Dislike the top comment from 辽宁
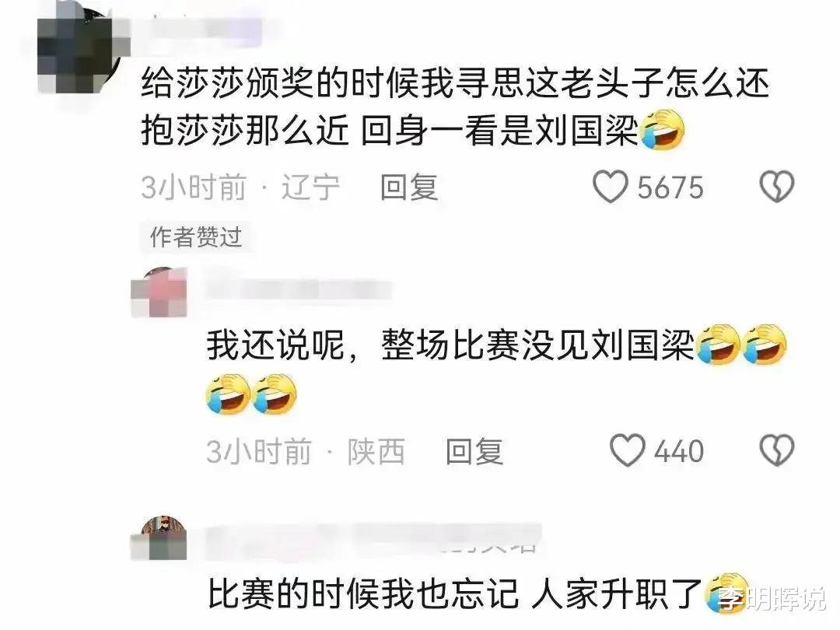 (777, 187)
